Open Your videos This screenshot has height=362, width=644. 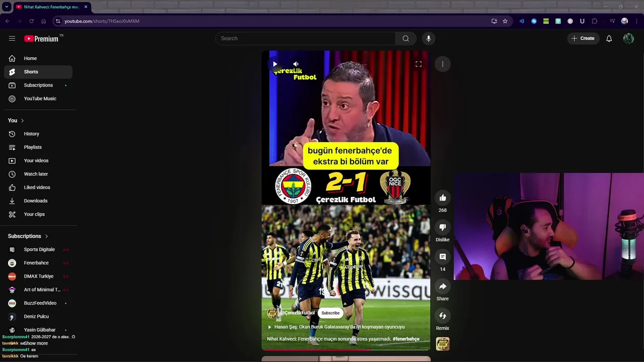click(38, 160)
